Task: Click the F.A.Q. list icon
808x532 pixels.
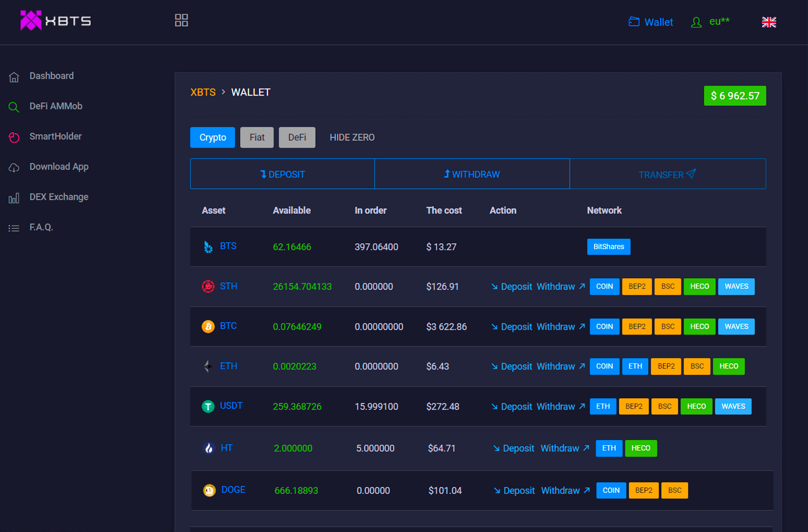Action: point(14,228)
